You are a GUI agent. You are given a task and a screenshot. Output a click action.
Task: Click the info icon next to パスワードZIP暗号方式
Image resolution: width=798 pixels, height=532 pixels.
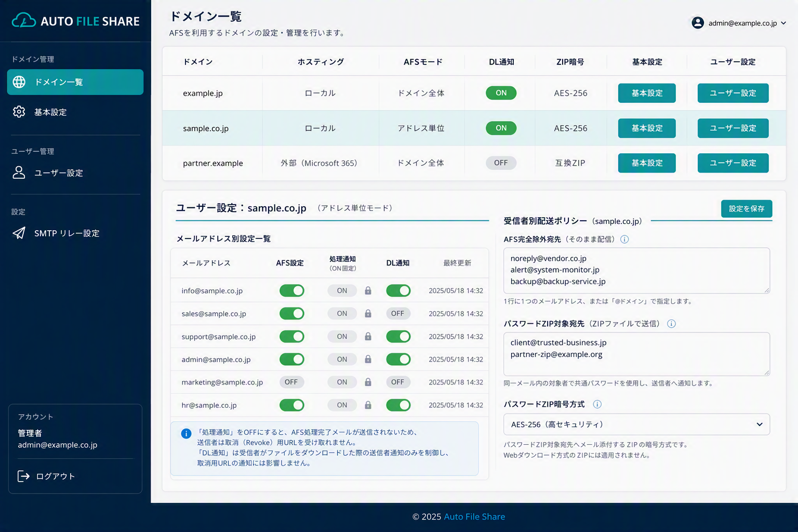597,404
